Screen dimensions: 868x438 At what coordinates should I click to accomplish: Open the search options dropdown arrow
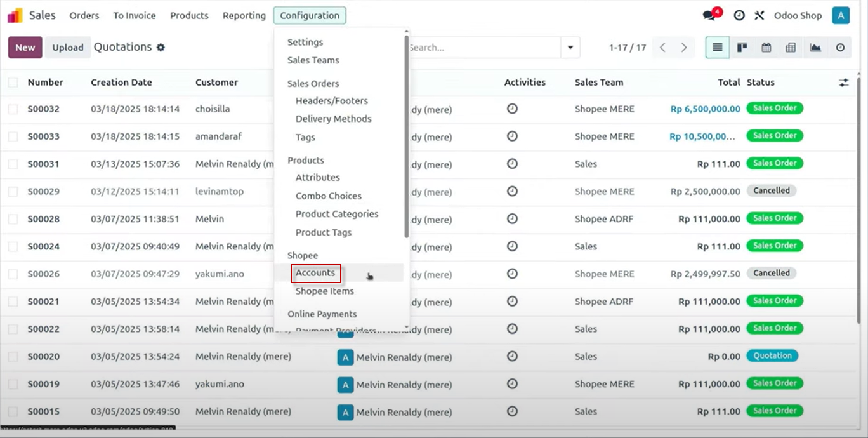pyautogui.click(x=570, y=48)
